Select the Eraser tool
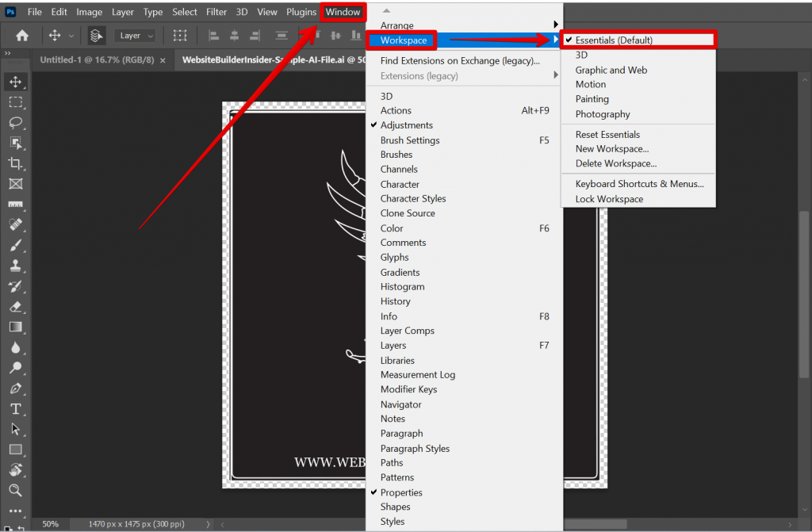812x532 pixels. tap(14, 307)
